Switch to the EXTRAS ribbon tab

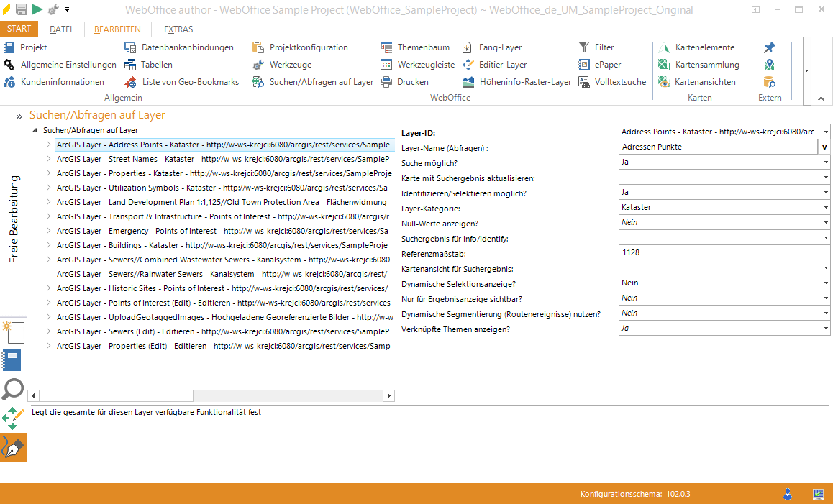point(178,29)
